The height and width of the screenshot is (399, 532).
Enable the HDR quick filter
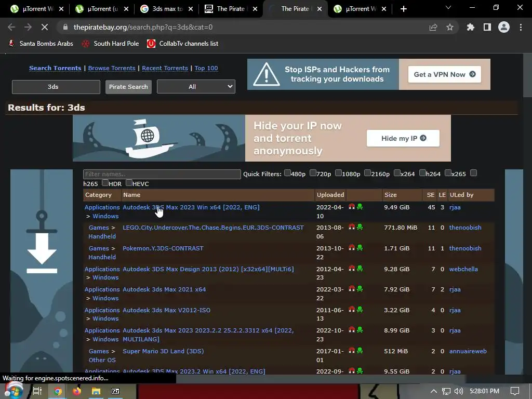105,183
